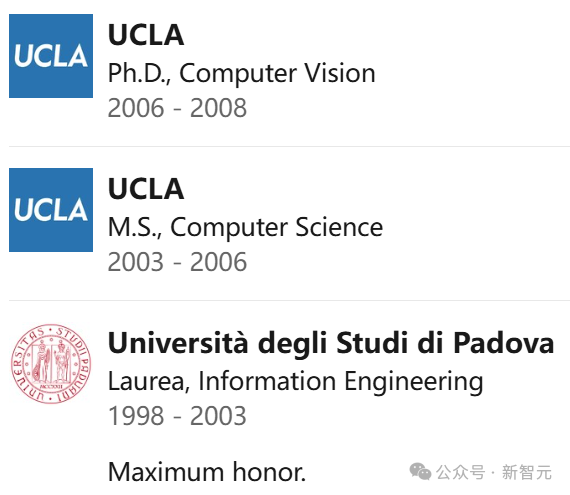This screenshot has width=570, height=495.
Task: Select Laurea, Information Engineering degree text
Action: (296, 382)
